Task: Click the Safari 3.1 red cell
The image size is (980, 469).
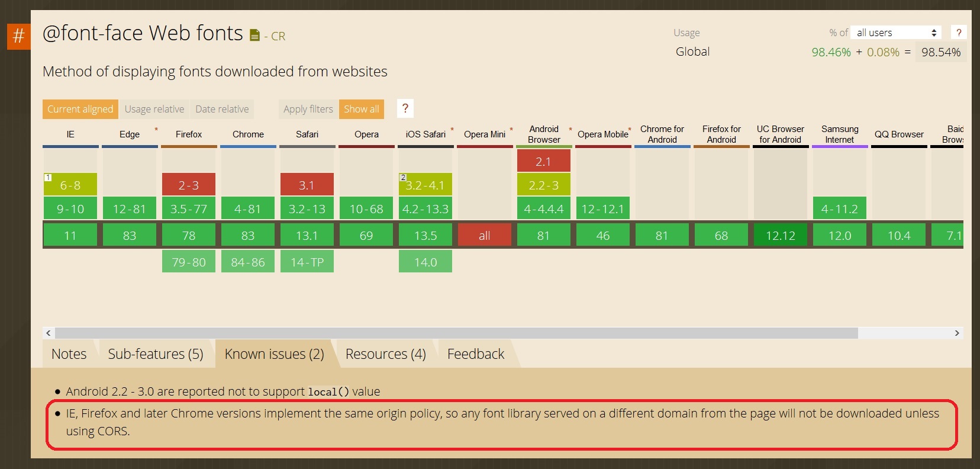Action: coord(307,184)
